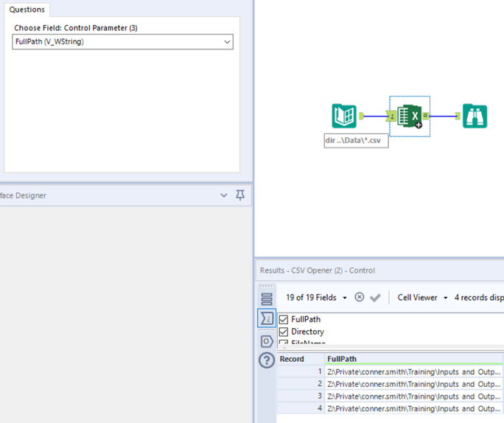This screenshot has height=423, width=504.
Task: Click the macro control input anchor
Action: click(391, 116)
